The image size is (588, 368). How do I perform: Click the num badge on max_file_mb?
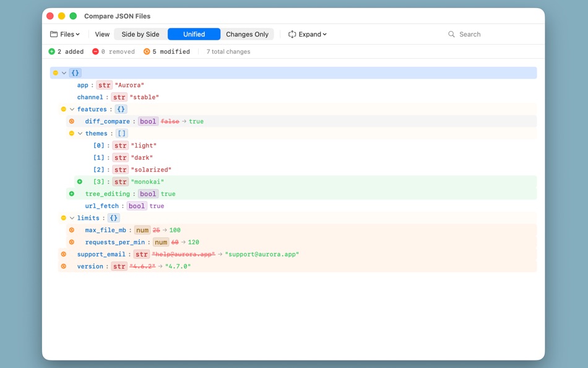click(x=142, y=230)
